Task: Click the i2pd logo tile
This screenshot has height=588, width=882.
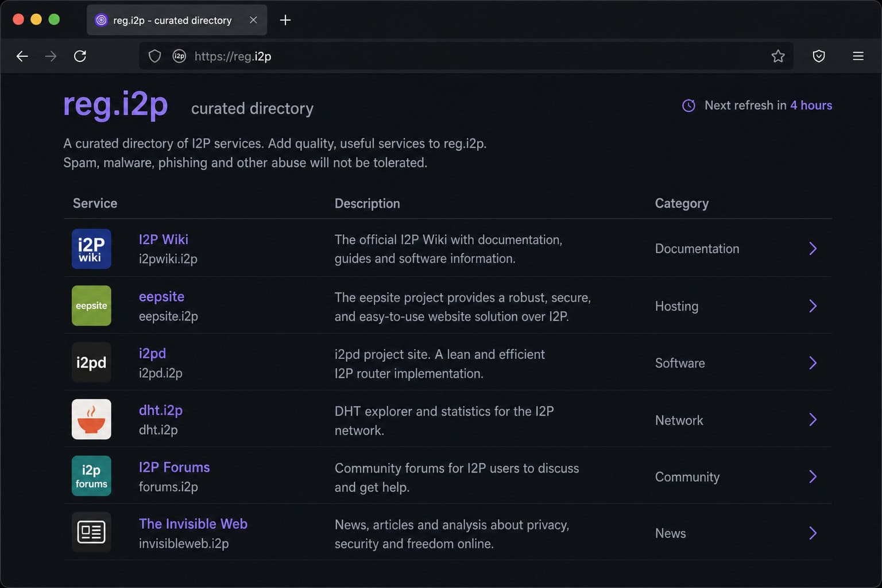Action: pos(91,362)
